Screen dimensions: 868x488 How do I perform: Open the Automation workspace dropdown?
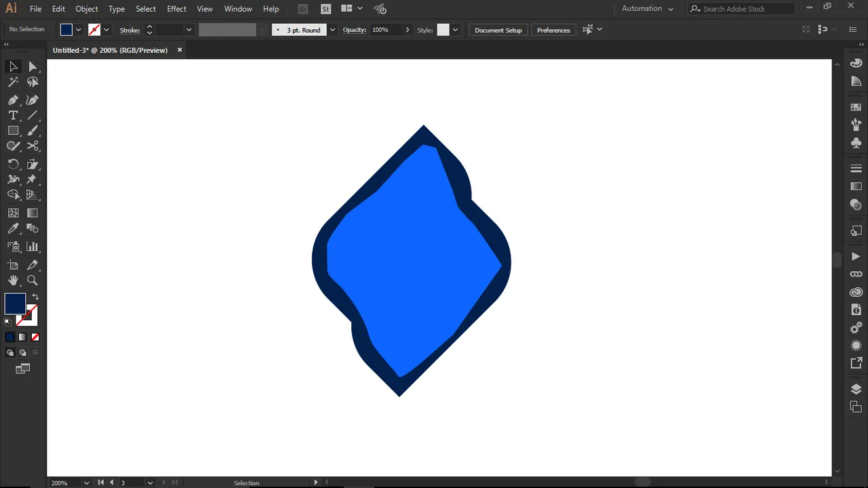tap(648, 9)
